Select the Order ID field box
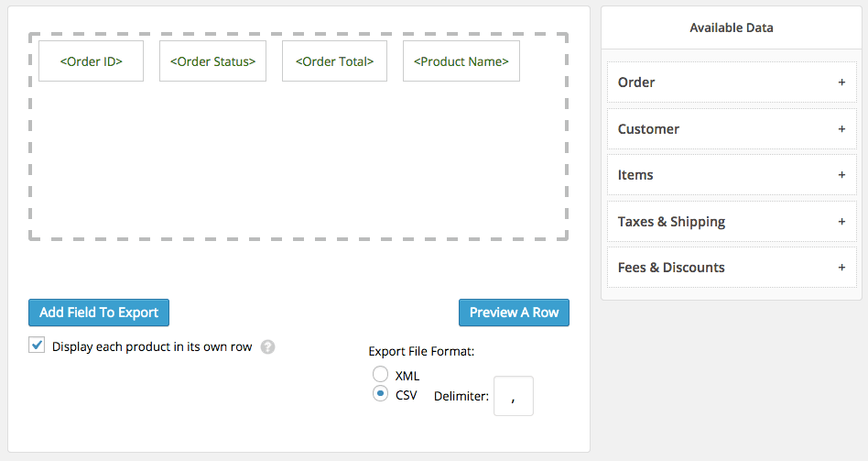This screenshot has height=461, width=868. (x=91, y=61)
